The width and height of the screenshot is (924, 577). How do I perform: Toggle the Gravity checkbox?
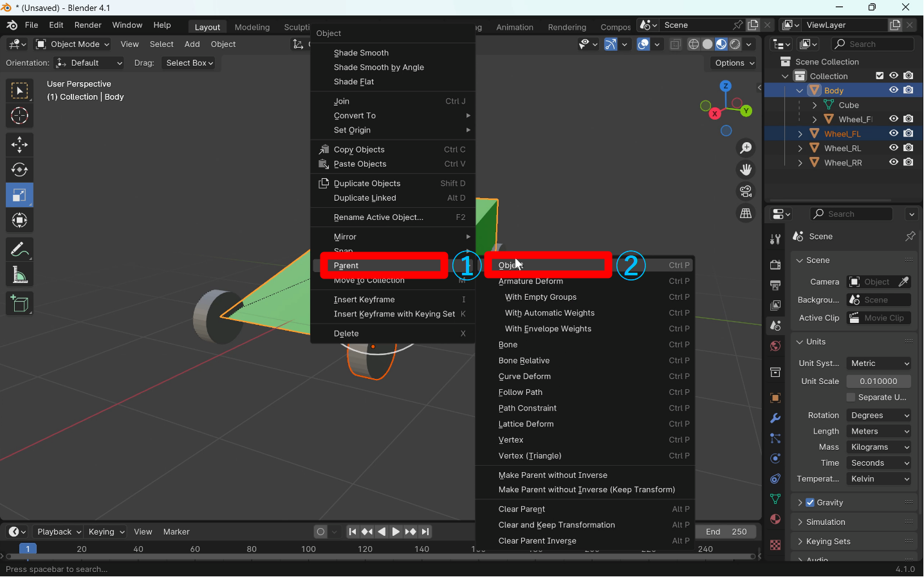coord(810,502)
